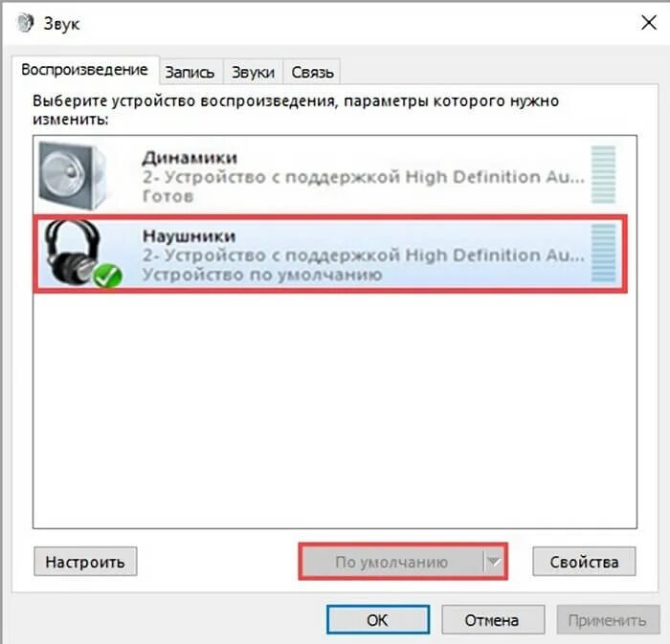
Task: Click the Наушники volume level meter
Action: pyautogui.click(x=603, y=254)
